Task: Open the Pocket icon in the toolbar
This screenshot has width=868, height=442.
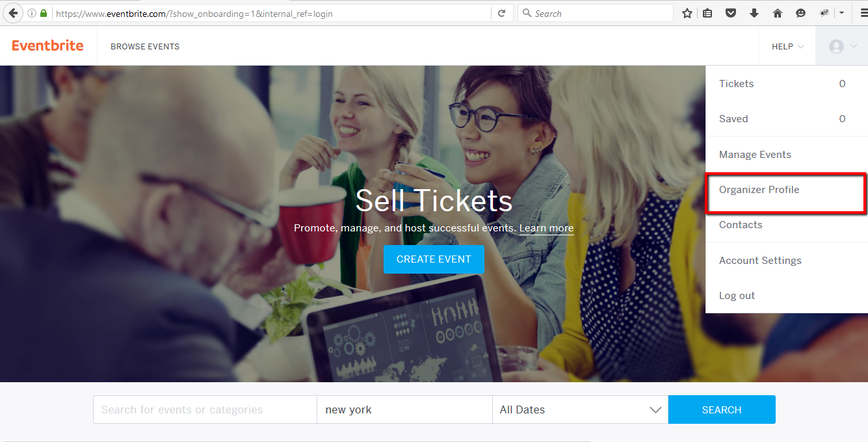Action: (731, 13)
